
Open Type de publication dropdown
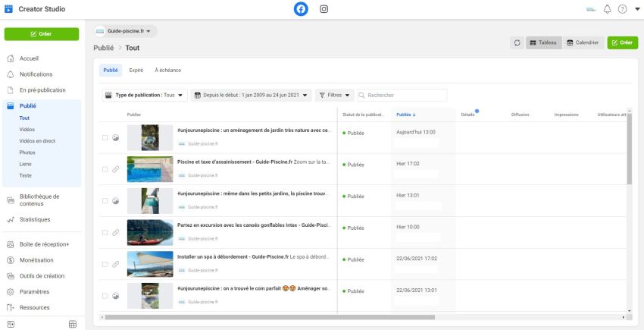144,96
